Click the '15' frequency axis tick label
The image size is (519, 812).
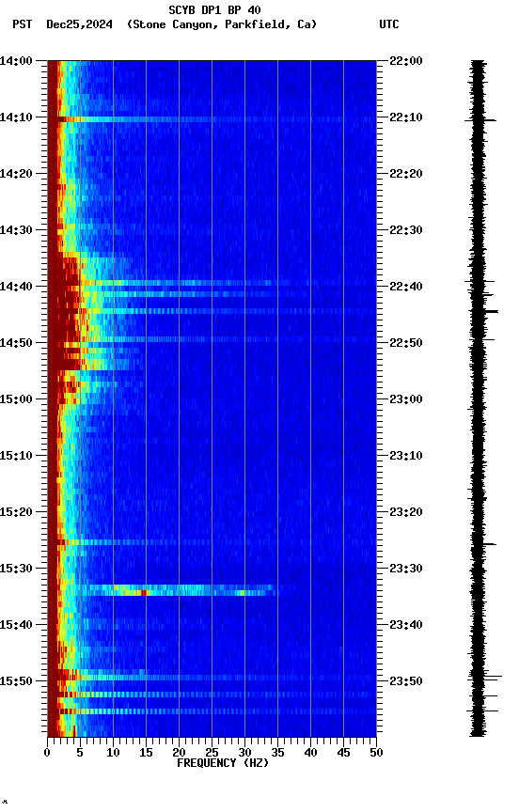tap(146, 753)
